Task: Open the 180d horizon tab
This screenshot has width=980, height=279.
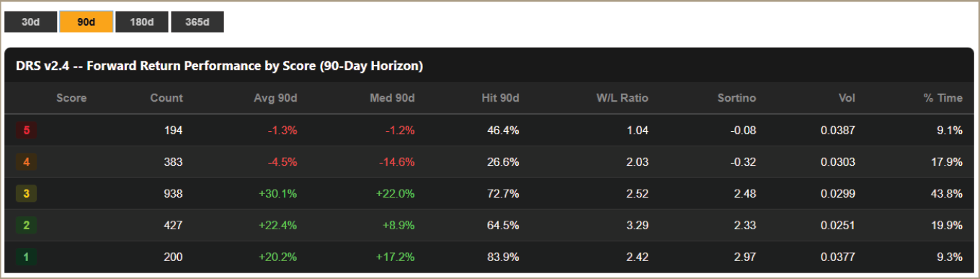Action: 142,22
